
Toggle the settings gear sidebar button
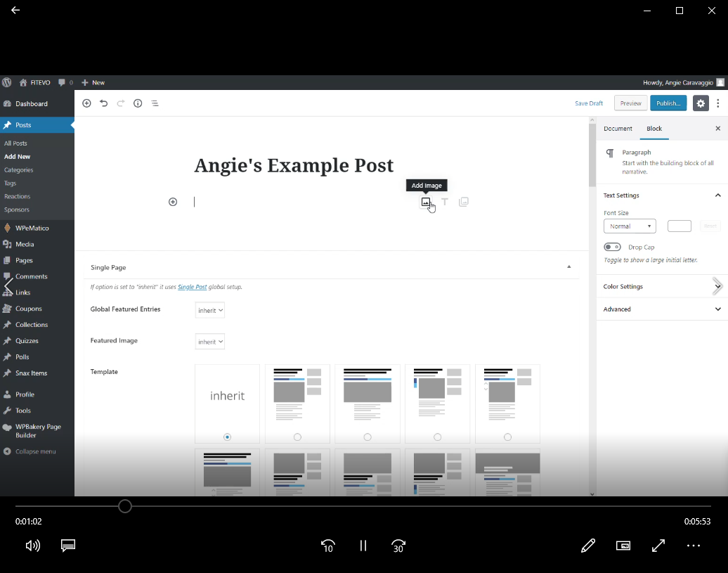click(x=701, y=103)
